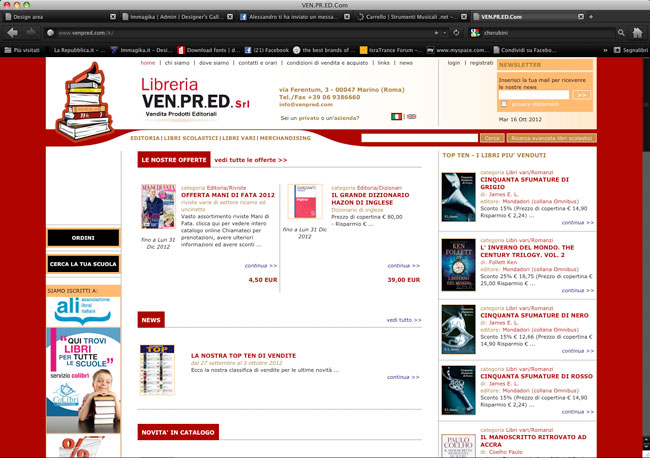
Task: Open Cinquanta Sfumature di Grigio cover
Action: (458, 197)
